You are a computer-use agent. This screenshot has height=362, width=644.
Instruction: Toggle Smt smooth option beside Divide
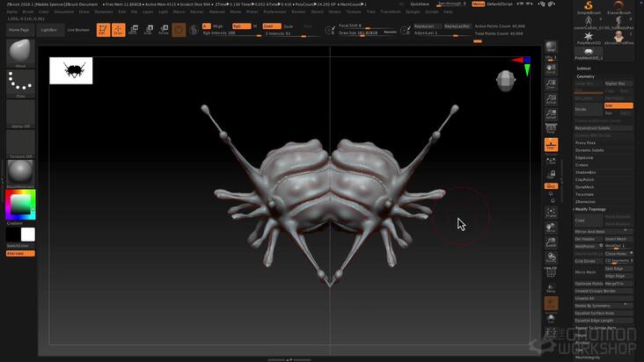tap(618, 105)
